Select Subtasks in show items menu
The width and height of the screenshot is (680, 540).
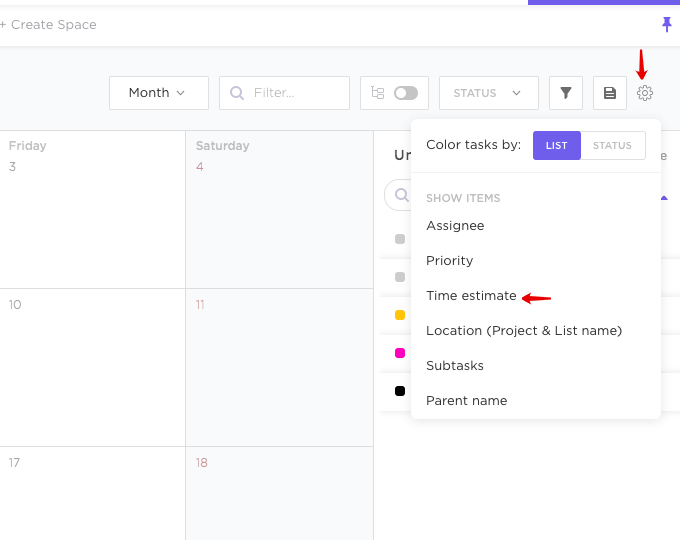(x=455, y=366)
